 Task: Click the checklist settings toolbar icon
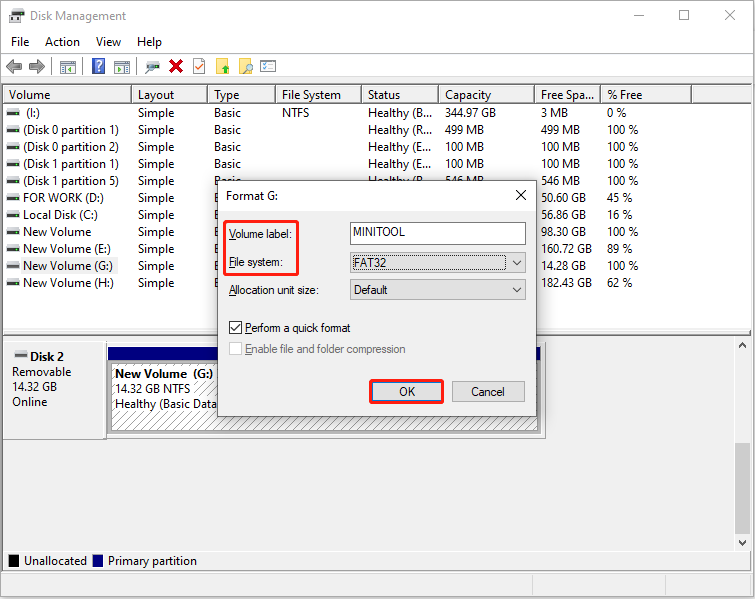pyautogui.click(x=268, y=66)
